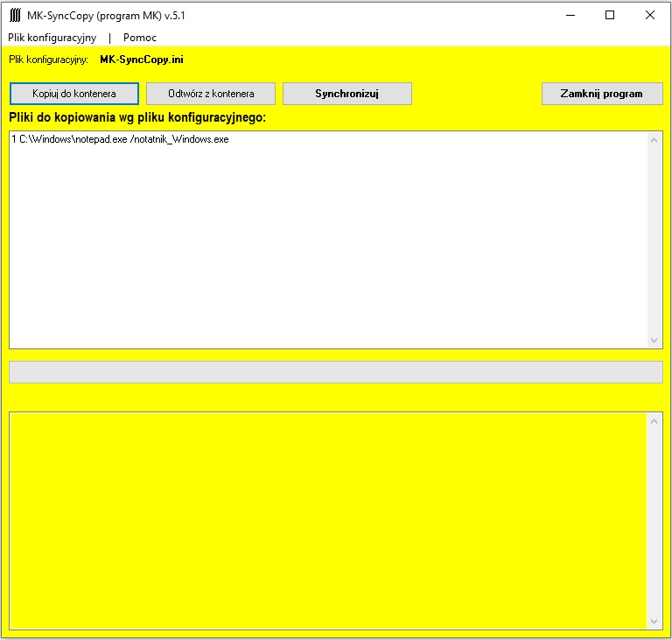Image resolution: width=672 pixels, height=640 pixels.
Task: Click the MK-SyncCopy app icon in title bar
Action: pyautogui.click(x=15, y=15)
